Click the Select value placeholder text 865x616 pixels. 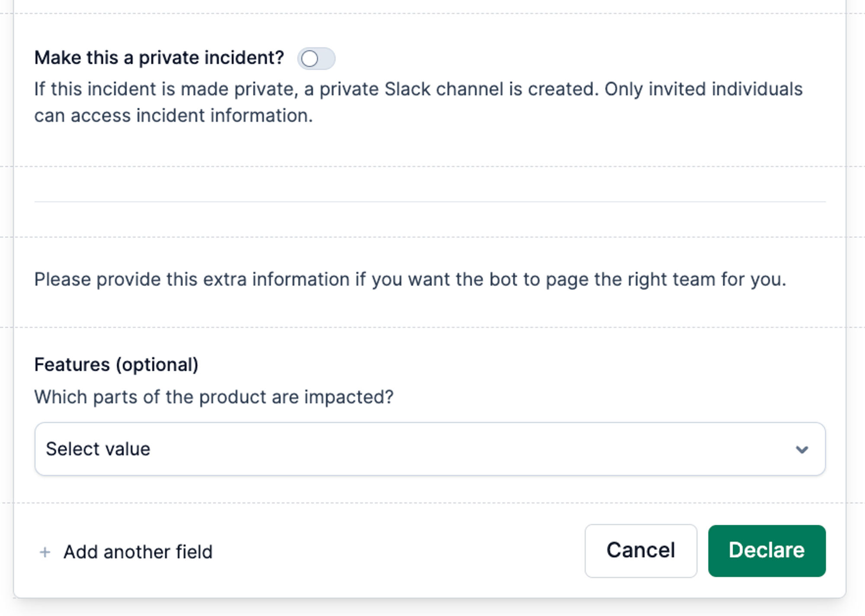[98, 449]
